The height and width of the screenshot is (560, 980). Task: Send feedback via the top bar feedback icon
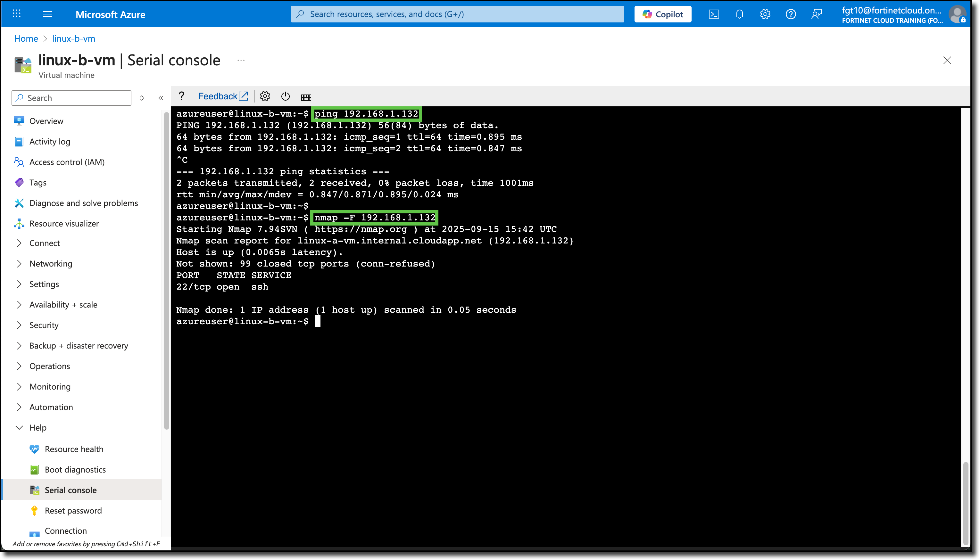[x=817, y=14]
